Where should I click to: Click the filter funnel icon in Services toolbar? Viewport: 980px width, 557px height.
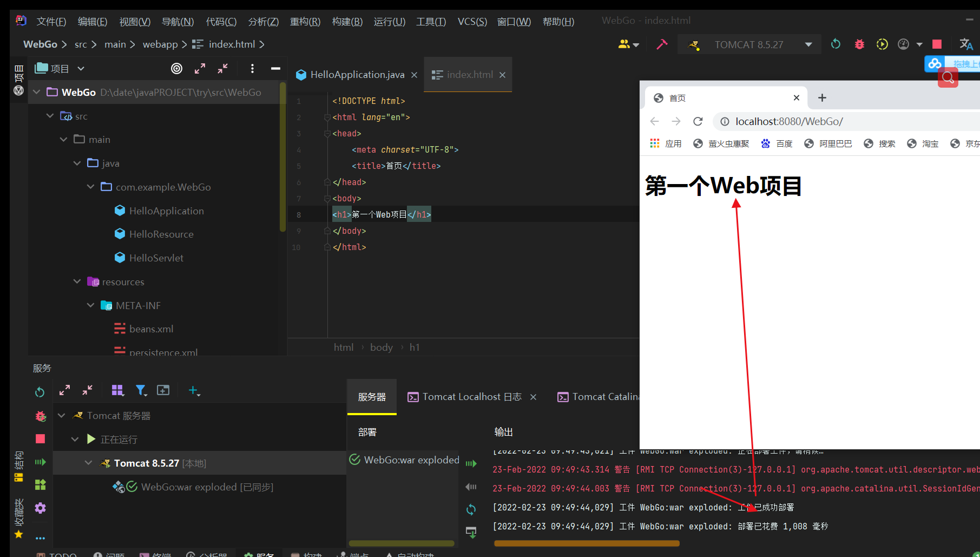[141, 390]
